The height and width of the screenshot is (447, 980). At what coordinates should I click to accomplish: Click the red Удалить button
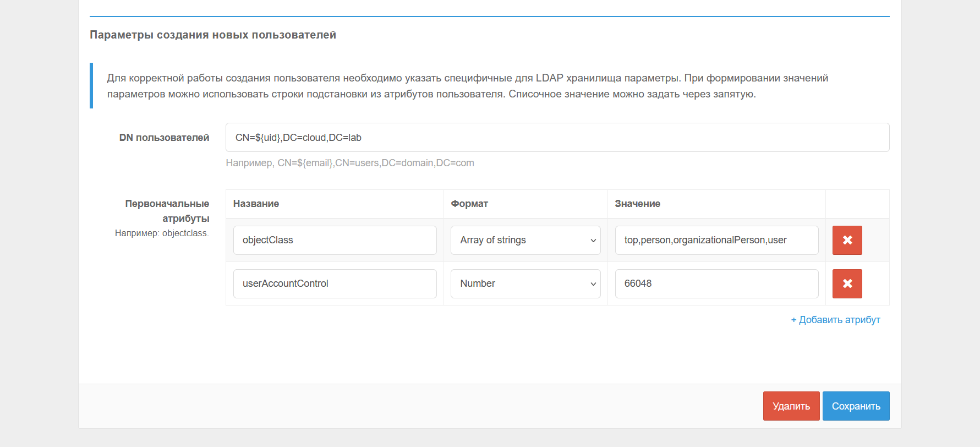click(x=791, y=406)
